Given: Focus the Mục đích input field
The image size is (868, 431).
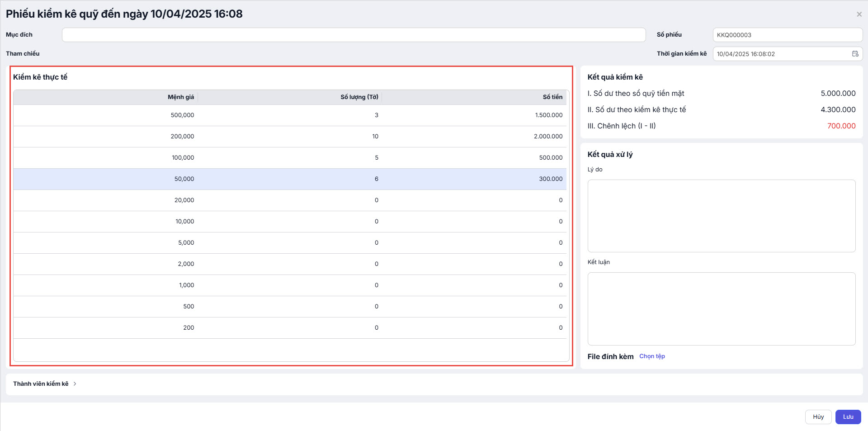Looking at the screenshot, I should click(x=354, y=35).
